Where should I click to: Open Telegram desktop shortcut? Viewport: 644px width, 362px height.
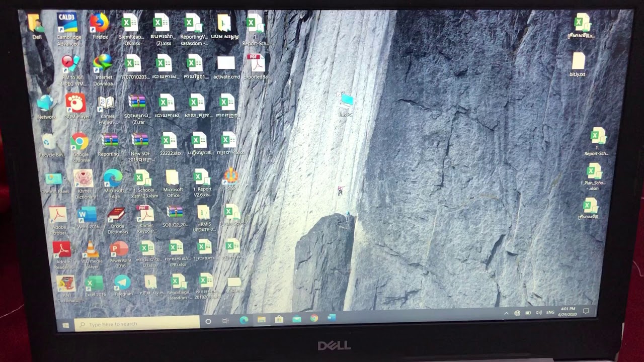click(123, 286)
